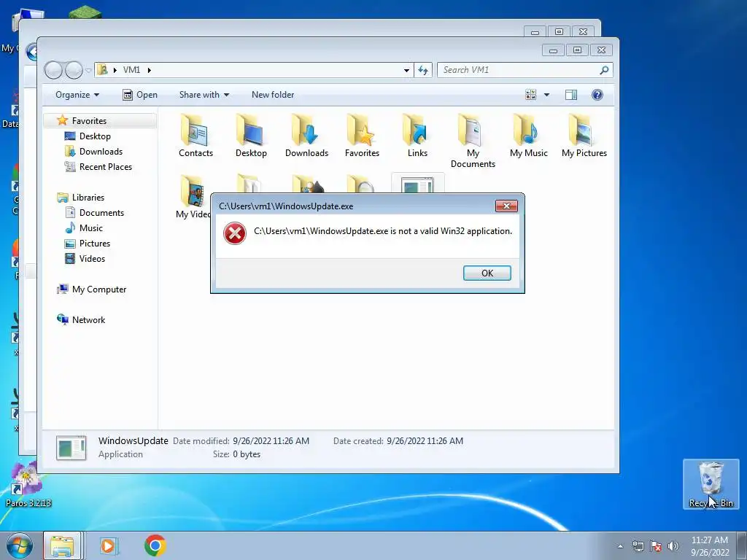Select Recent Places in navigation pane
Viewport: 747px width, 560px height.
(106, 167)
